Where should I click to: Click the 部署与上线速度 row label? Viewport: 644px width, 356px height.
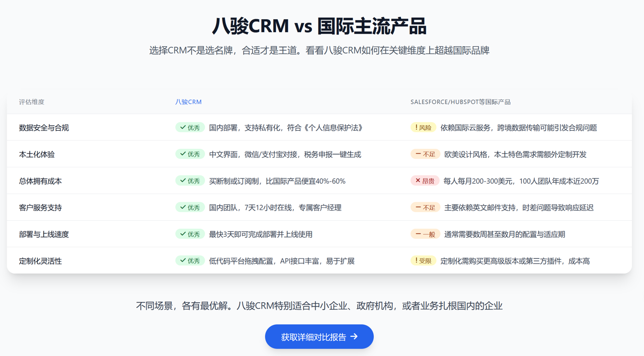44,234
